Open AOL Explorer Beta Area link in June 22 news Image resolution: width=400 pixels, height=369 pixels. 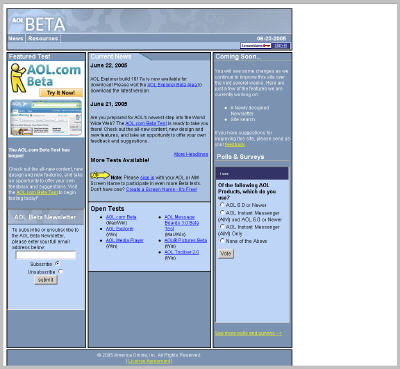pyautogui.click(x=172, y=85)
